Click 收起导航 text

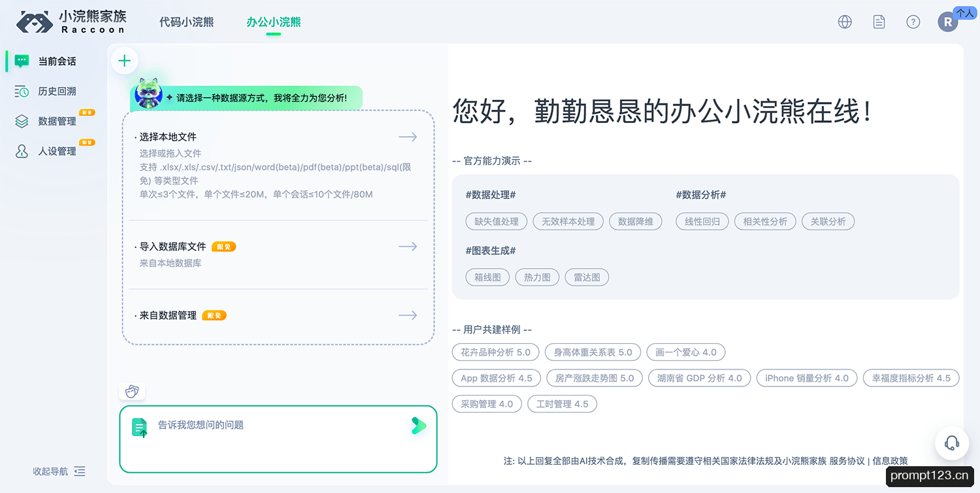[50, 471]
